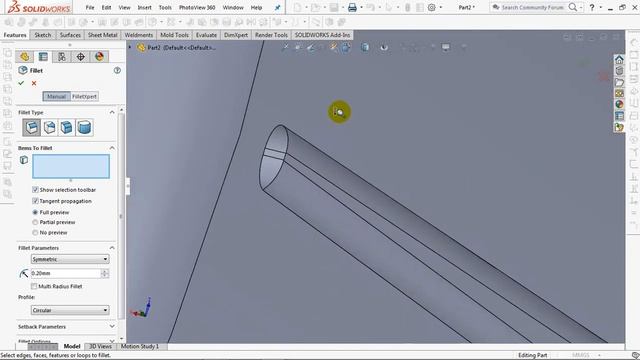This screenshot has height=360, width=640.
Task: Click the Items To Fillet selection box
Action: pyautogui.click(x=71, y=166)
